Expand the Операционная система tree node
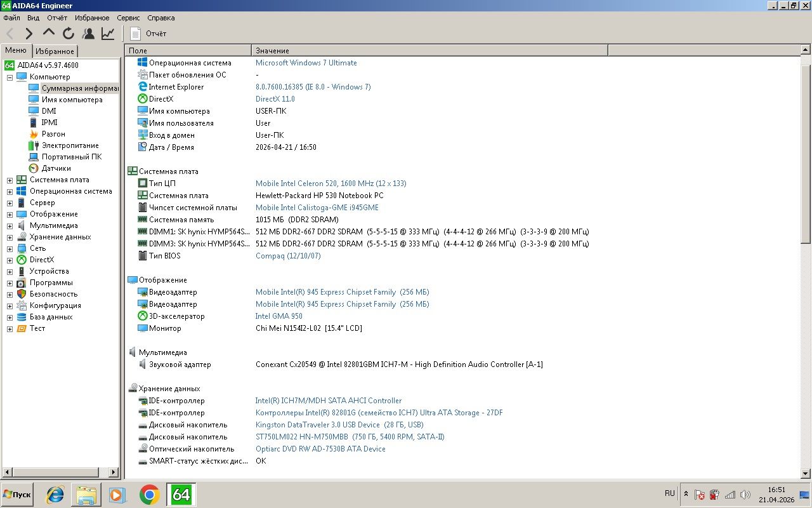The width and height of the screenshot is (812, 508). [x=10, y=191]
